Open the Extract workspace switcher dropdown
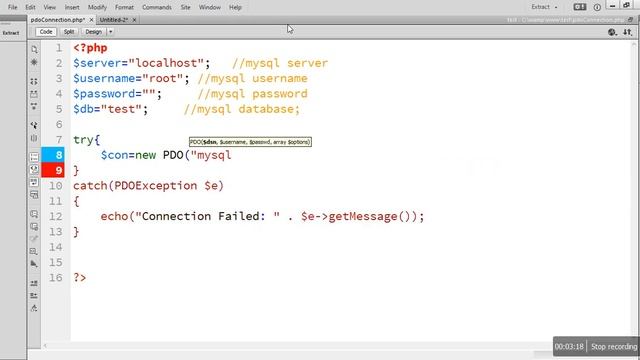This screenshot has height=360, width=640. (544, 7)
